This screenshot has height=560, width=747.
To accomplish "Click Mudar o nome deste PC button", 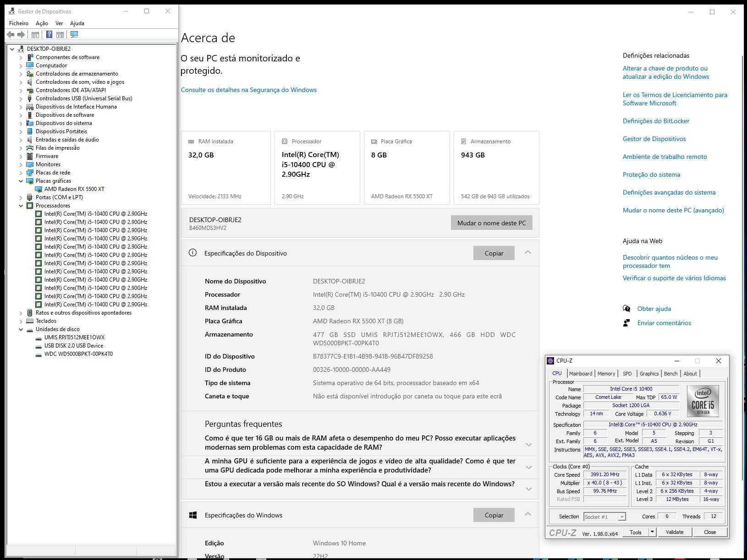I will tap(491, 223).
